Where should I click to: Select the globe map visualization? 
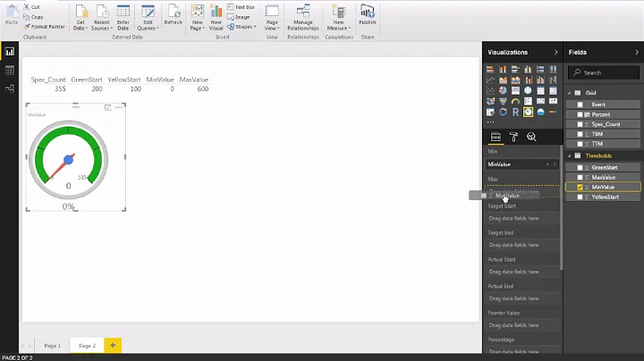tap(529, 90)
